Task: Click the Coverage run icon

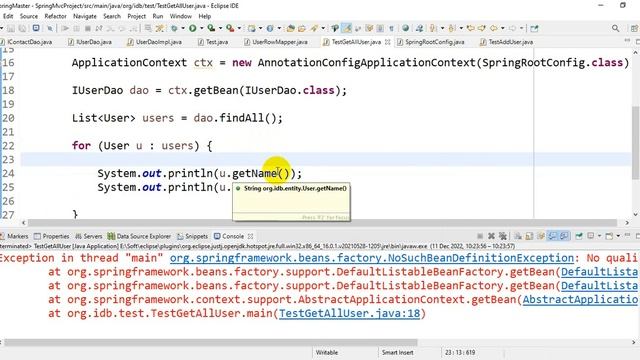Action: click(x=211, y=28)
